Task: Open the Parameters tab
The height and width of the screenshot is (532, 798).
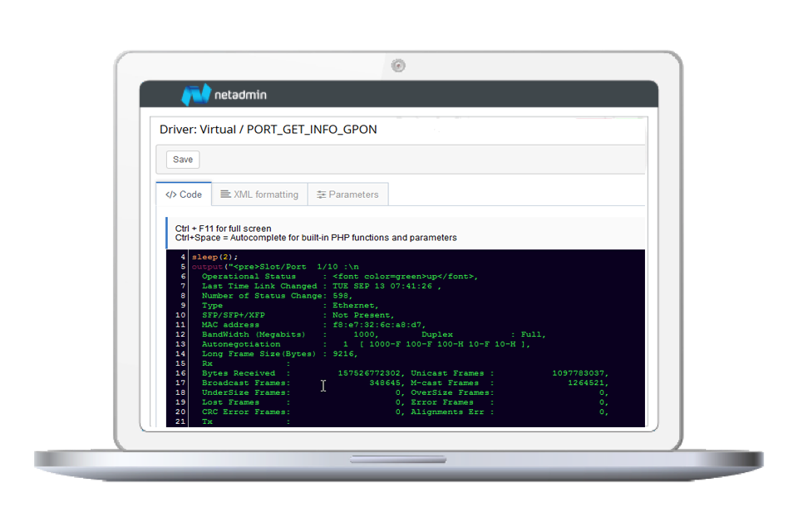Action: (x=347, y=195)
